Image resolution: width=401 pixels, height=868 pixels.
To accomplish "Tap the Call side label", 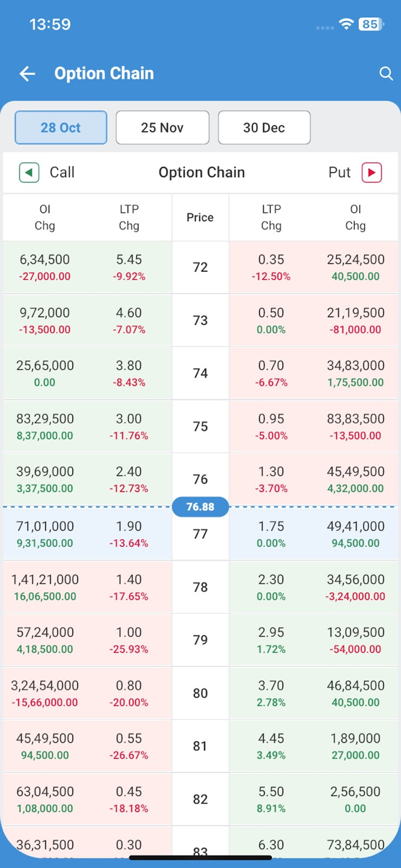I will [62, 172].
